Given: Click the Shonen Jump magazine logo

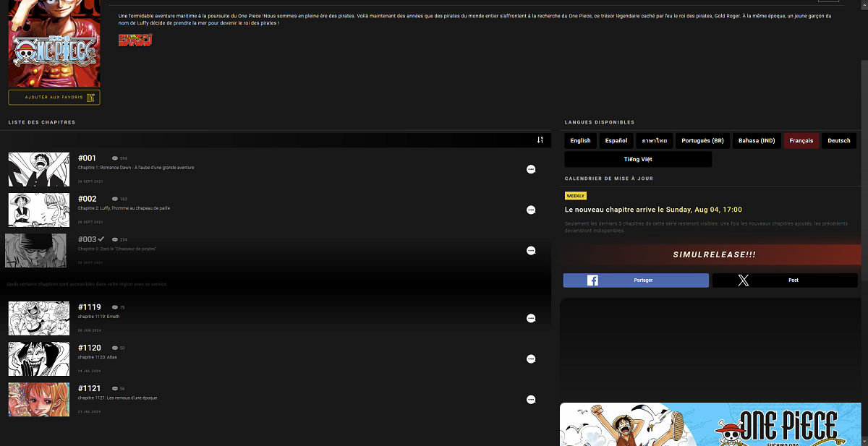Looking at the screenshot, I should (135, 40).
